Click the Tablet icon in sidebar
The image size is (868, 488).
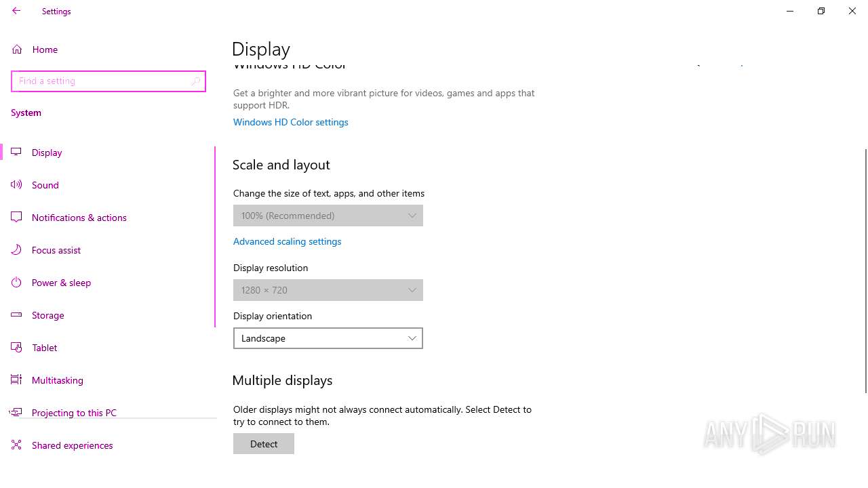[x=16, y=348]
